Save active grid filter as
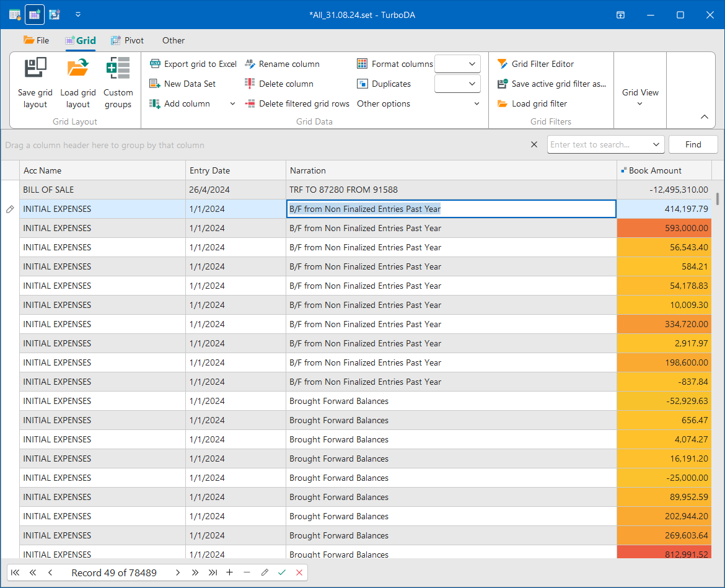The width and height of the screenshot is (725, 588). pos(551,84)
